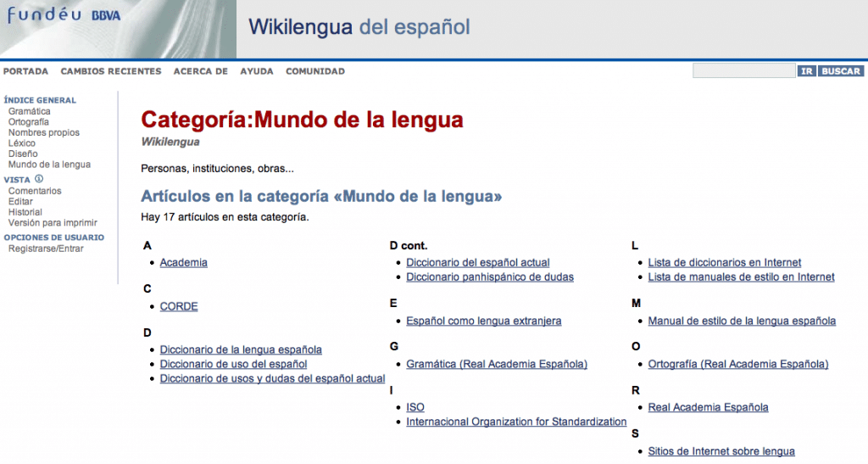Open the COMUNIDAD menu item
The width and height of the screenshot is (868, 464).
[315, 71]
